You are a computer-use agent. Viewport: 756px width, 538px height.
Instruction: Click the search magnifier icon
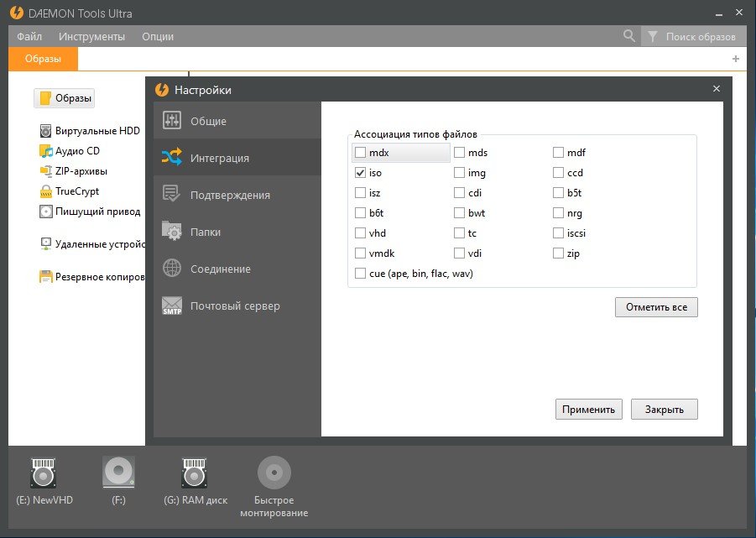629,36
